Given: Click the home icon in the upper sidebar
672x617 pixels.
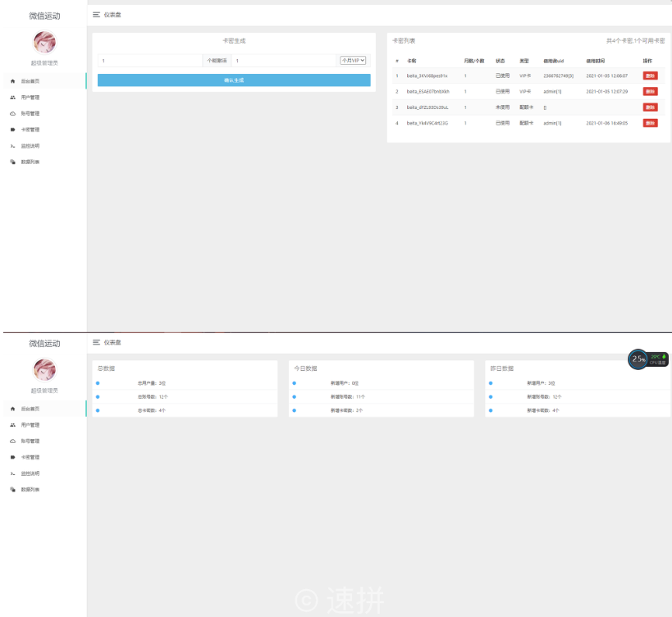Looking at the screenshot, I should [12, 81].
